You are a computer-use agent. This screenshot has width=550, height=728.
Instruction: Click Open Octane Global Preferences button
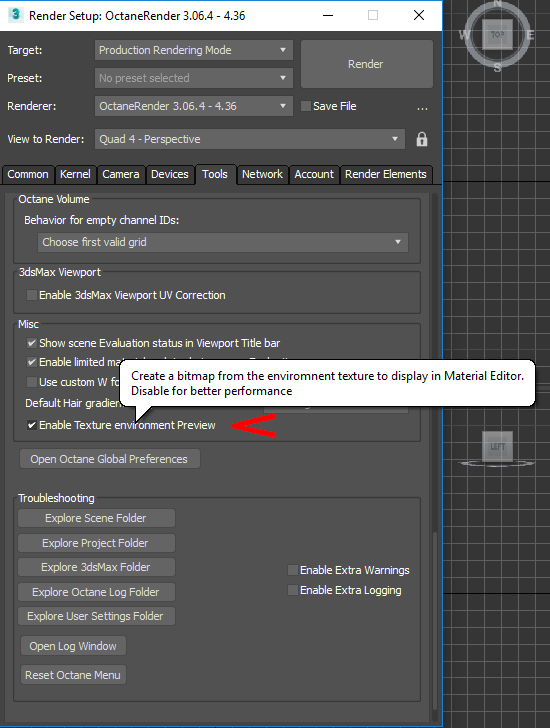[x=110, y=459]
